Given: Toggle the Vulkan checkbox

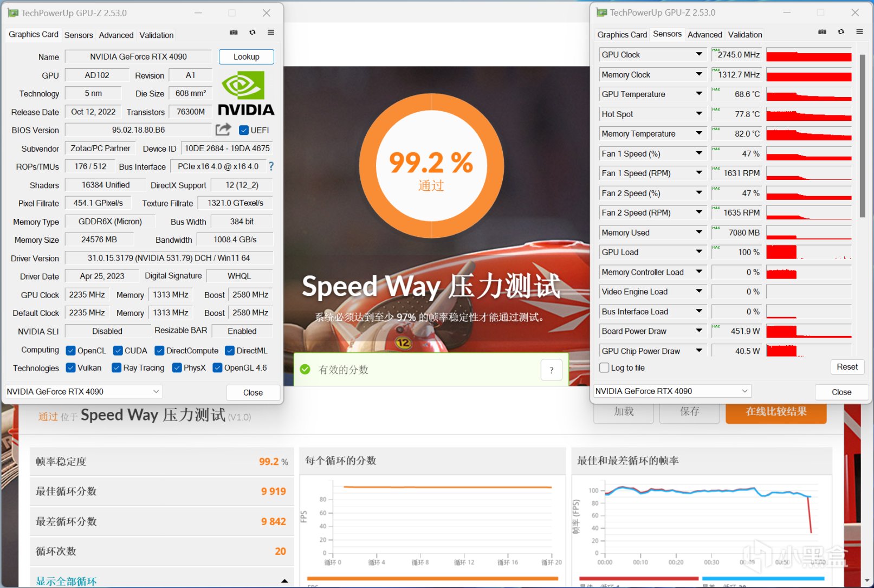Looking at the screenshot, I should pos(70,367).
